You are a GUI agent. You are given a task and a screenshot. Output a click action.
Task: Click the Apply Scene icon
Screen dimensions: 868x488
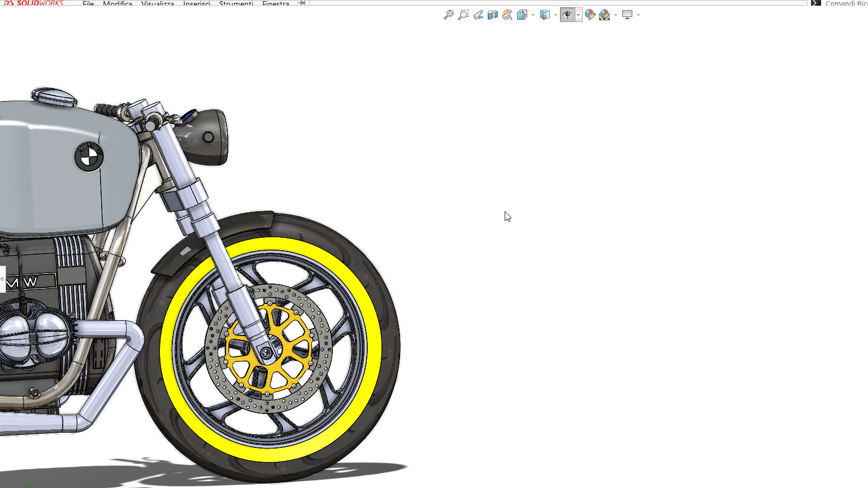604,15
